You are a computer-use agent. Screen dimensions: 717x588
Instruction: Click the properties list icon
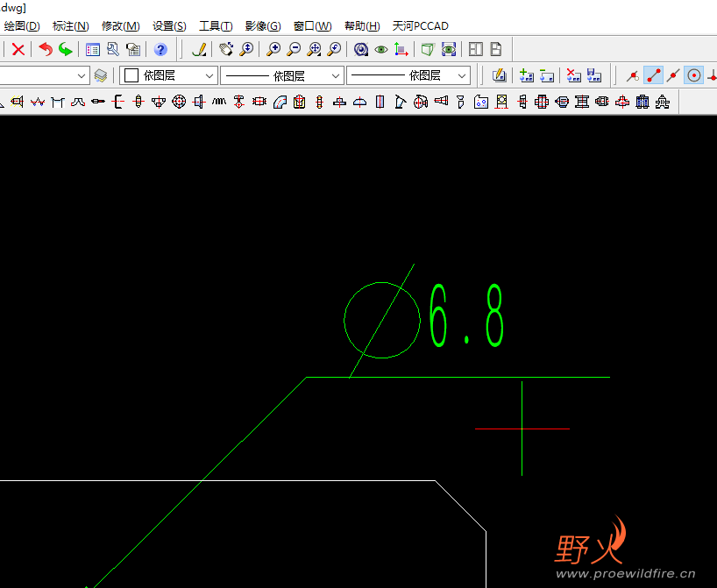pyautogui.click(x=92, y=50)
